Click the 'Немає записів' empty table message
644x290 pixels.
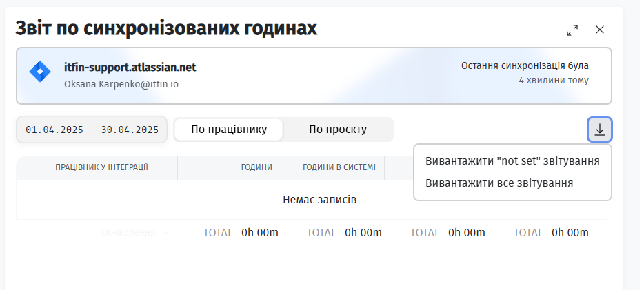[x=319, y=200]
